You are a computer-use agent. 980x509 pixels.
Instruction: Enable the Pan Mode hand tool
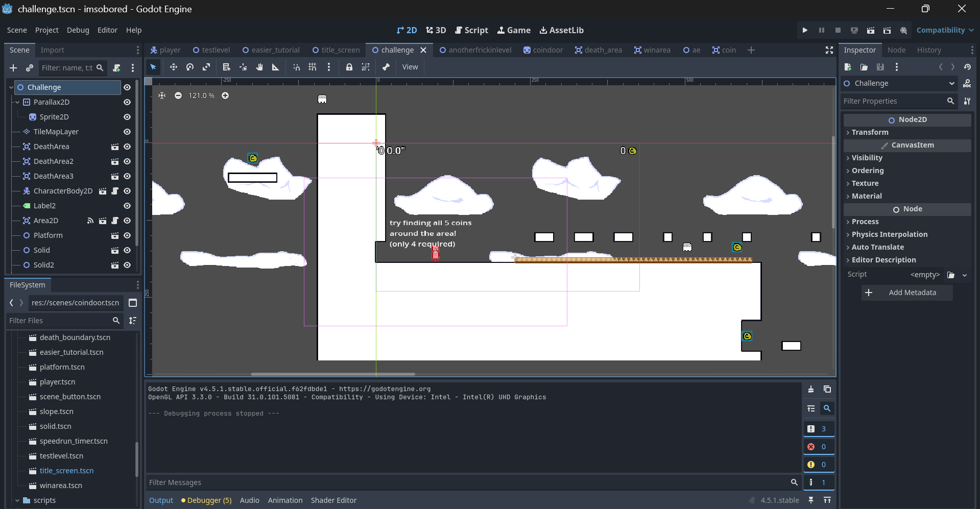(x=259, y=67)
